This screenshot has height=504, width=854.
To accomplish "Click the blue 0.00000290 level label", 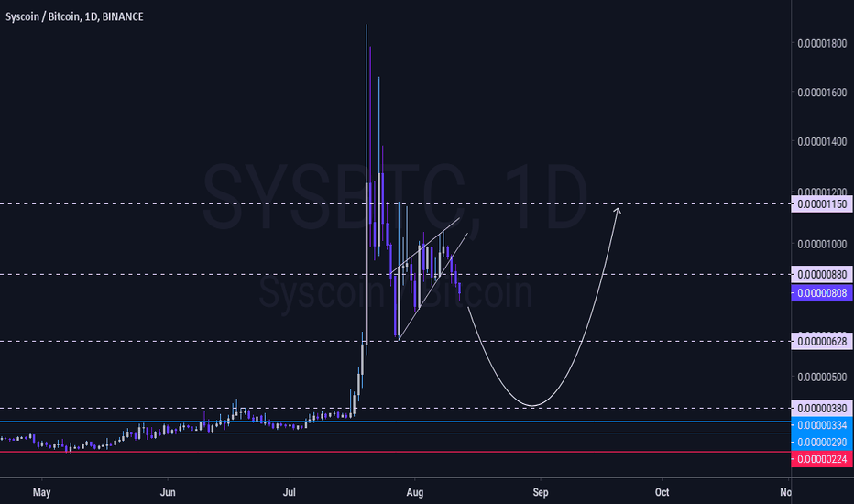I will point(822,442).
